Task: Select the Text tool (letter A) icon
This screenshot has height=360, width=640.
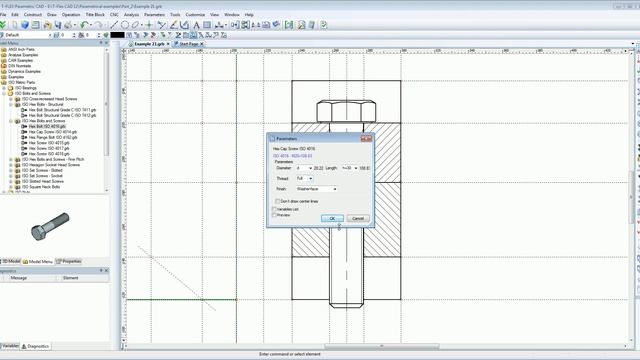Action: (196, 25)
